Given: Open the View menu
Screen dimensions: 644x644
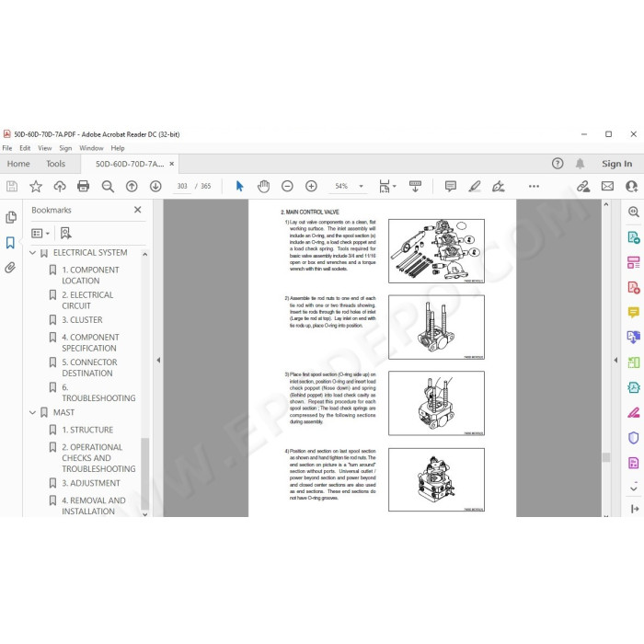Looking at the screenshot, I should (45, 148).
